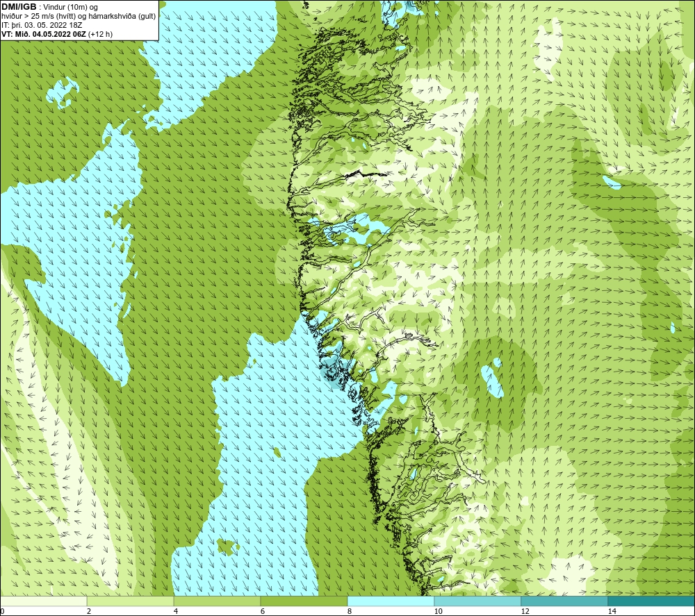The height and width of the screenshot is (616, 695).
Task: Select the text line 'hviður > 25 m/s (hvítt) og hámarkshviða (gult)'
Action: (x=79, y=17)
